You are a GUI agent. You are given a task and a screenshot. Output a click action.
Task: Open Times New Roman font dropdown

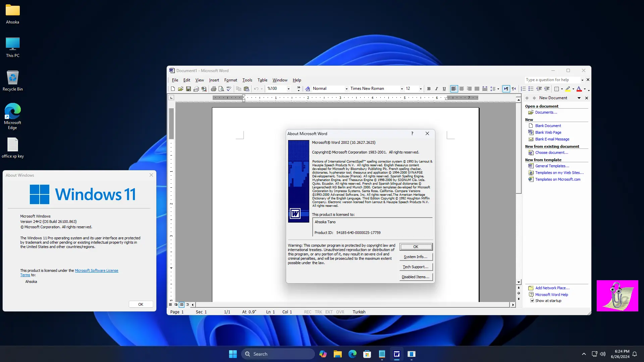[x=402, y=89]
